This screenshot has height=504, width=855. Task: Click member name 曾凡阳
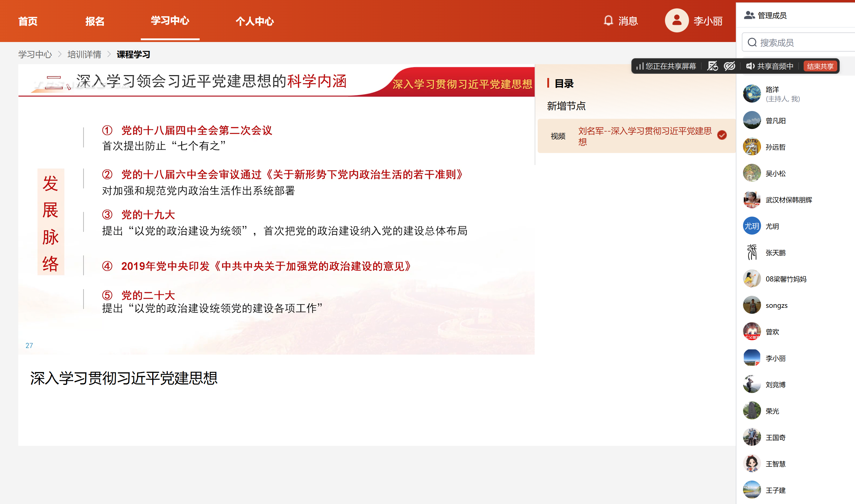(775, 121)
